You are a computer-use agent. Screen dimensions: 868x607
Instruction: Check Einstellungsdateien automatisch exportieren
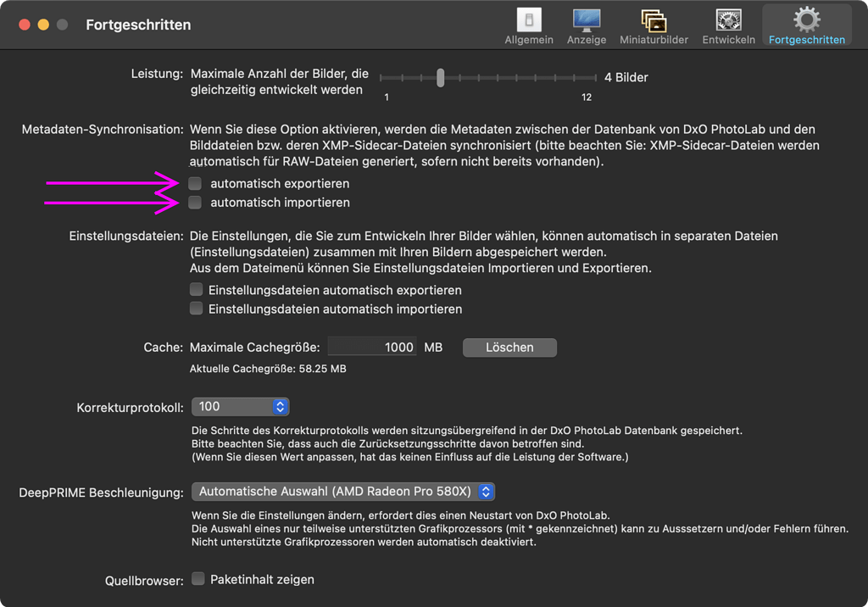[x=196, y=290]
